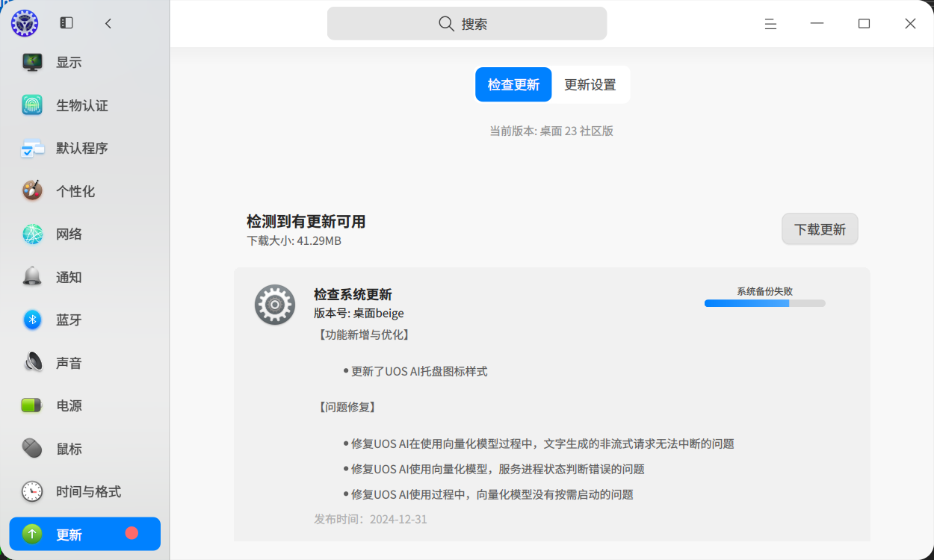Click the 没有按需启动 fix entry
The image size is (934, 560).
[x=492, y=494]
